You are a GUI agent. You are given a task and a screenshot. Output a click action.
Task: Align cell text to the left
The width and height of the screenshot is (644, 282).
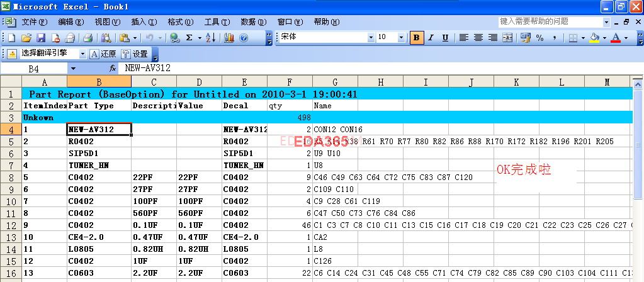pyautogui.click(x=464, y=38)
